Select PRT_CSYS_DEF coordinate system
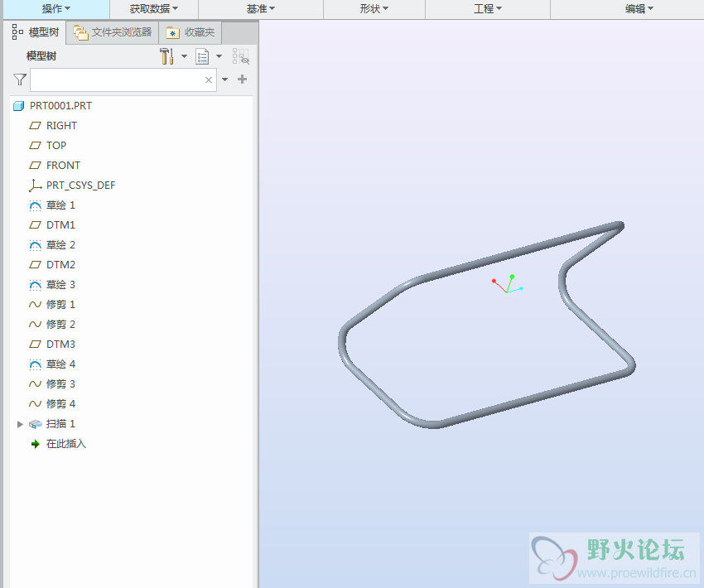This screenshot has height=588, width=704. [81, 186]
